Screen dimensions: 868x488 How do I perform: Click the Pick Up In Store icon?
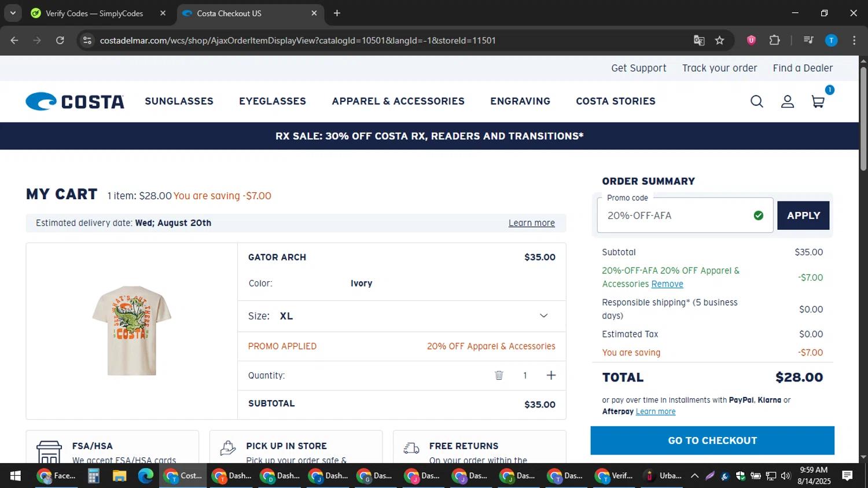click(x=228, y=448)
